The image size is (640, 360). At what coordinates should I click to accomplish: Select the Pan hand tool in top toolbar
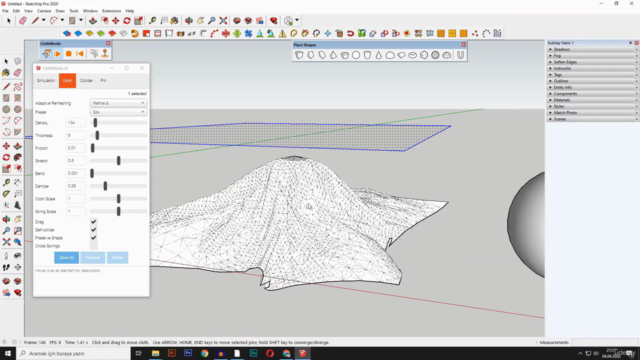(200, 20)
